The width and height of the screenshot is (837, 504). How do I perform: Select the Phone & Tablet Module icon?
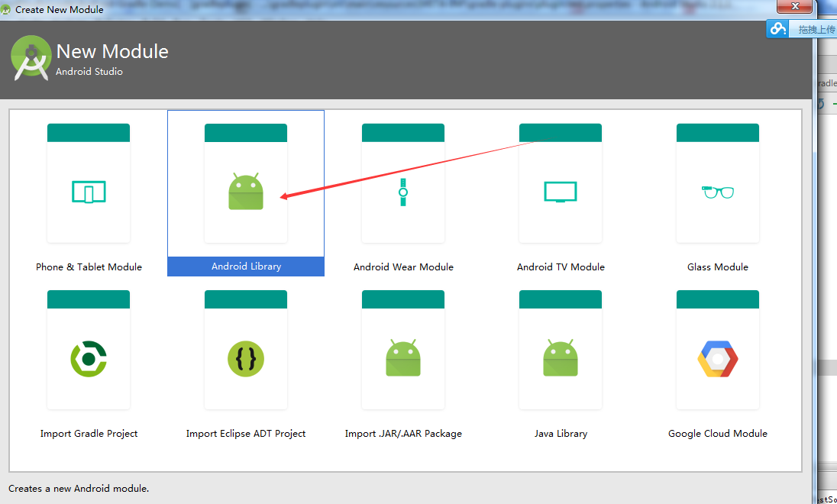89,192
